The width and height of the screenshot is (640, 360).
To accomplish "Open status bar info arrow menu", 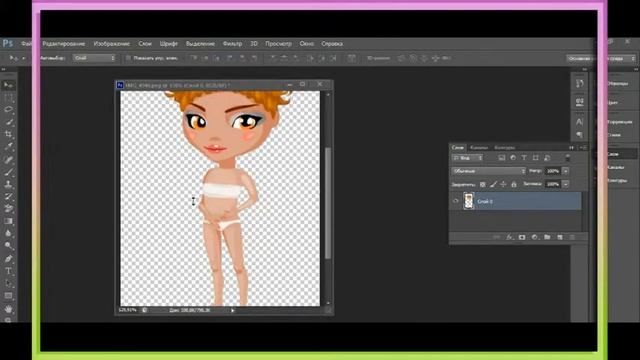I will pos(233,310).
